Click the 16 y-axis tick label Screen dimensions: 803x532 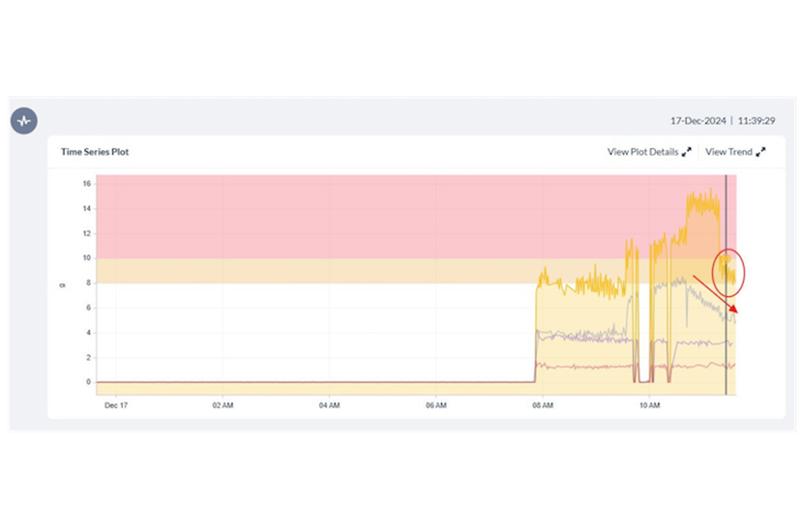pos(86,184)
